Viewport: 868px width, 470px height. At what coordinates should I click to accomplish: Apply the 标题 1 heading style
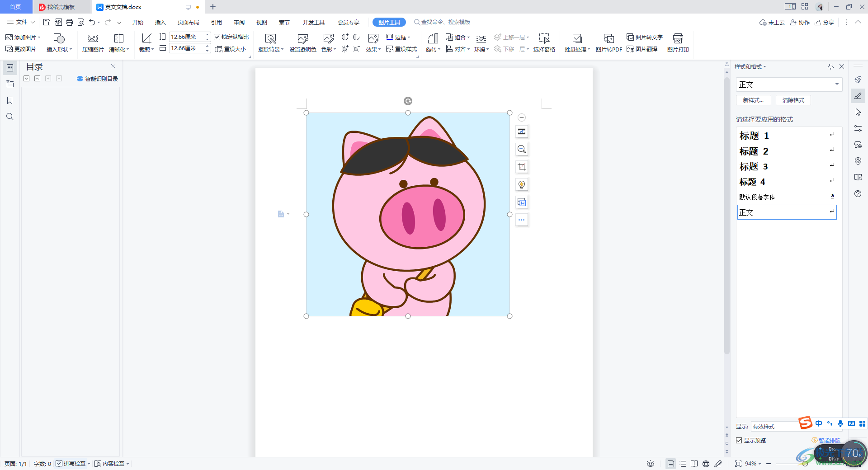point(787,136)
